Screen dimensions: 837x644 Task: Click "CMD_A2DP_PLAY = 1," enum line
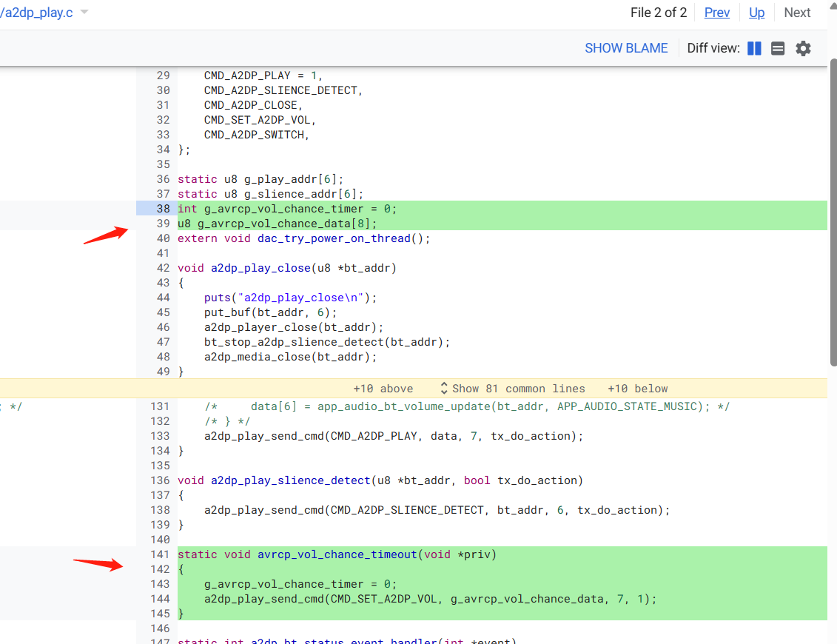263,76
